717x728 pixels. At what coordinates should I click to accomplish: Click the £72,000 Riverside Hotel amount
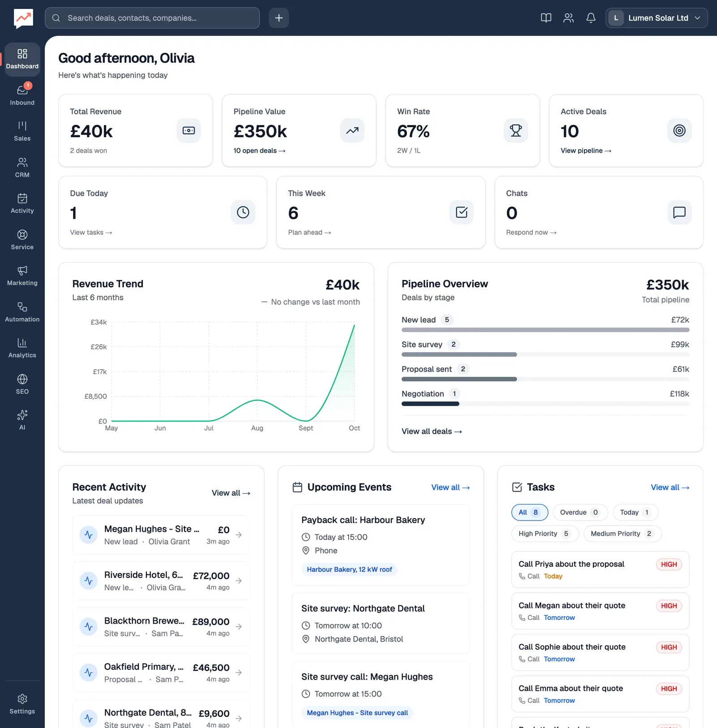click(x=211, y=576)
